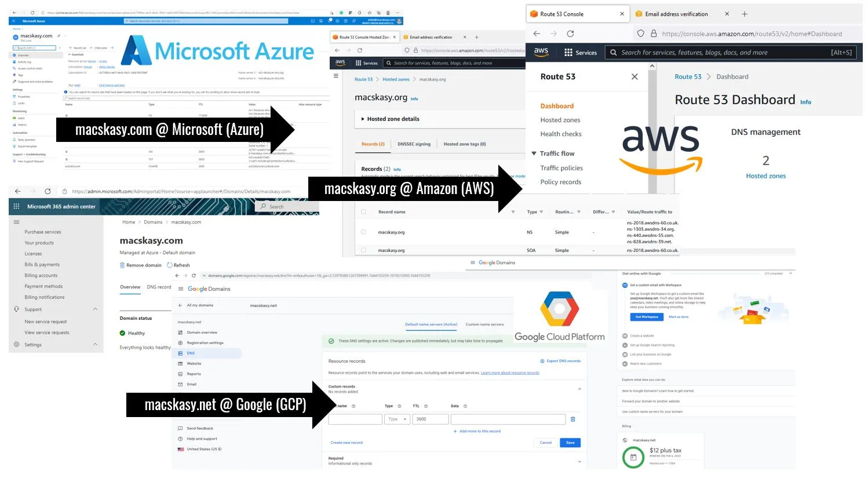Click the Get Workspace button

point(647,317)
